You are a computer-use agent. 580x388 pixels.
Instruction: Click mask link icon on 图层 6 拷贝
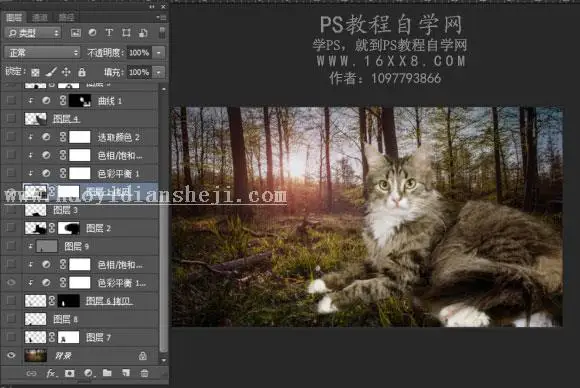pyautogui.click(x=52, y=301)
